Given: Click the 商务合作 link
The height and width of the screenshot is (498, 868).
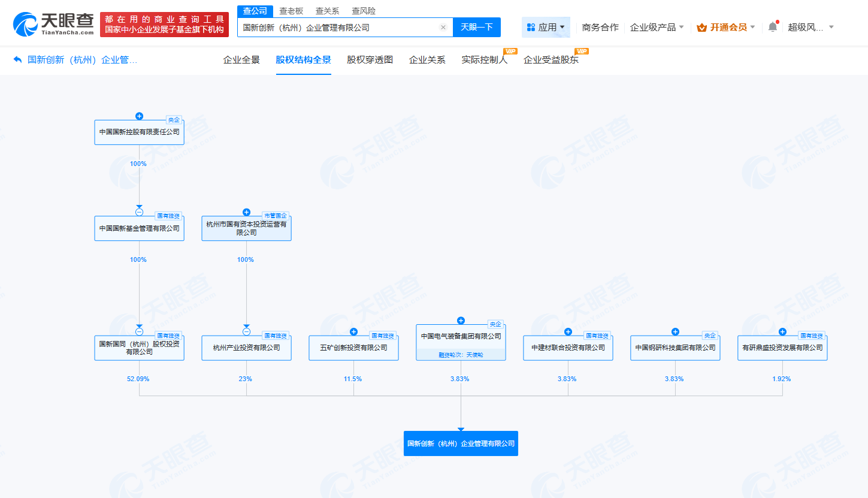Looking at the screenshot, I should (x=600, y=27).
